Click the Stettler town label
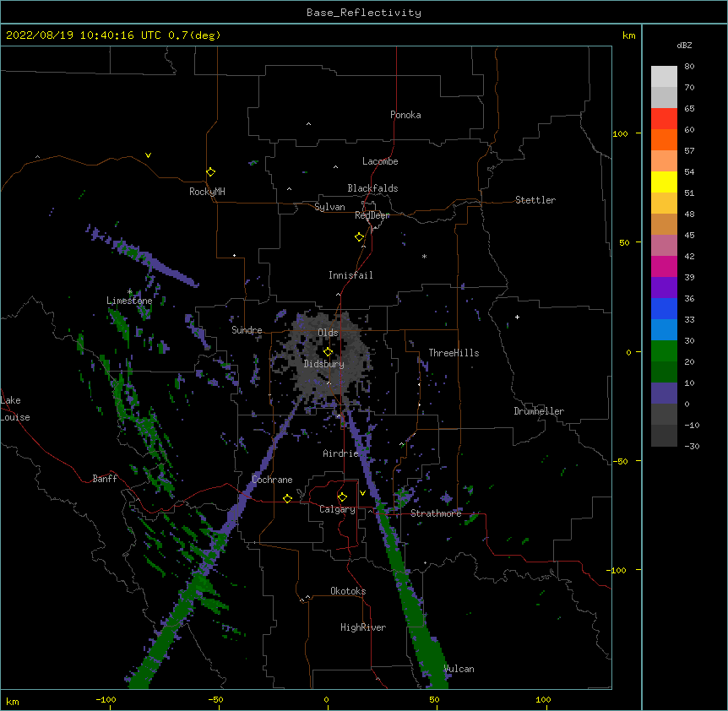728x711 pixels. [535, 200]
